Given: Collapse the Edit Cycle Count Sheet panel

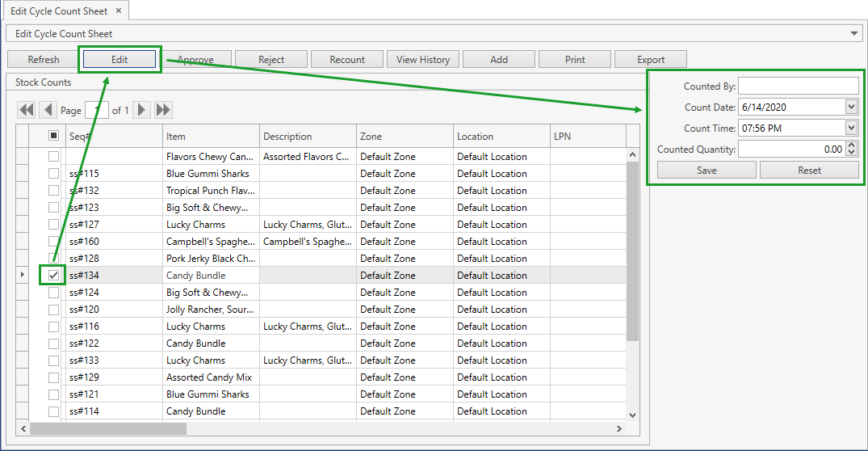Looking at the screenshot, I should click(x=855, y=33).
